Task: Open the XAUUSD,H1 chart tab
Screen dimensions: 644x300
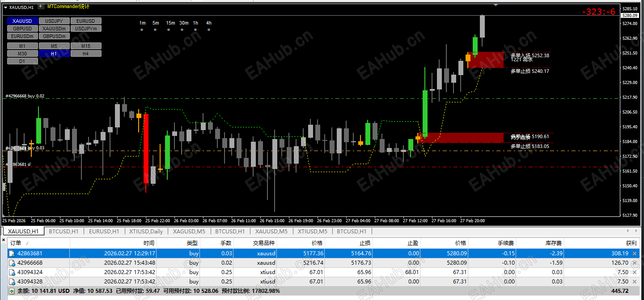Action: coord(24,231)
